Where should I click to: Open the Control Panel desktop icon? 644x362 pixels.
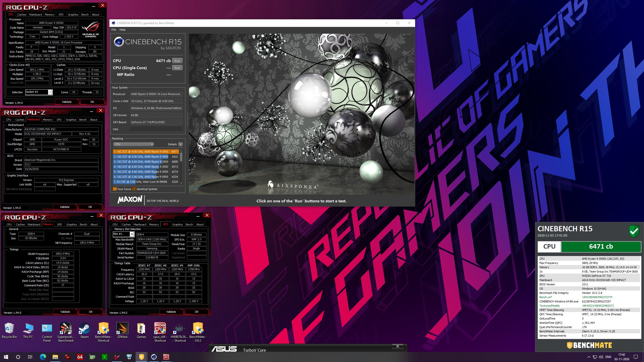pos(47,332)
